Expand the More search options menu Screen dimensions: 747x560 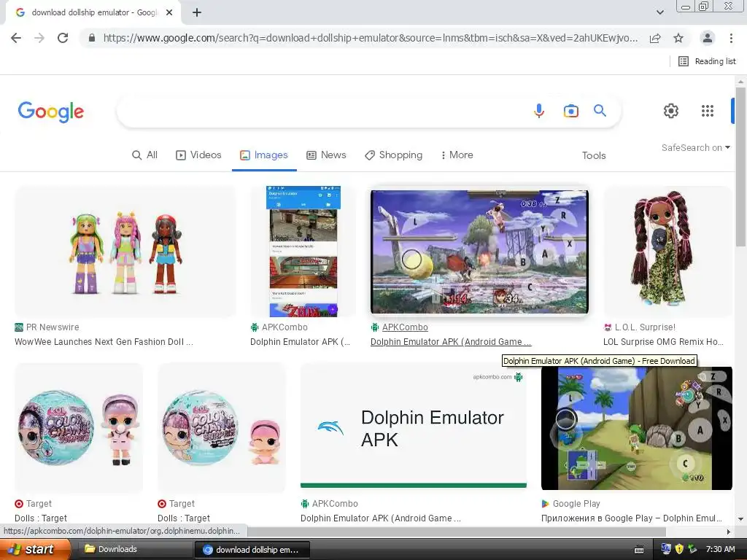click(457, 155)
